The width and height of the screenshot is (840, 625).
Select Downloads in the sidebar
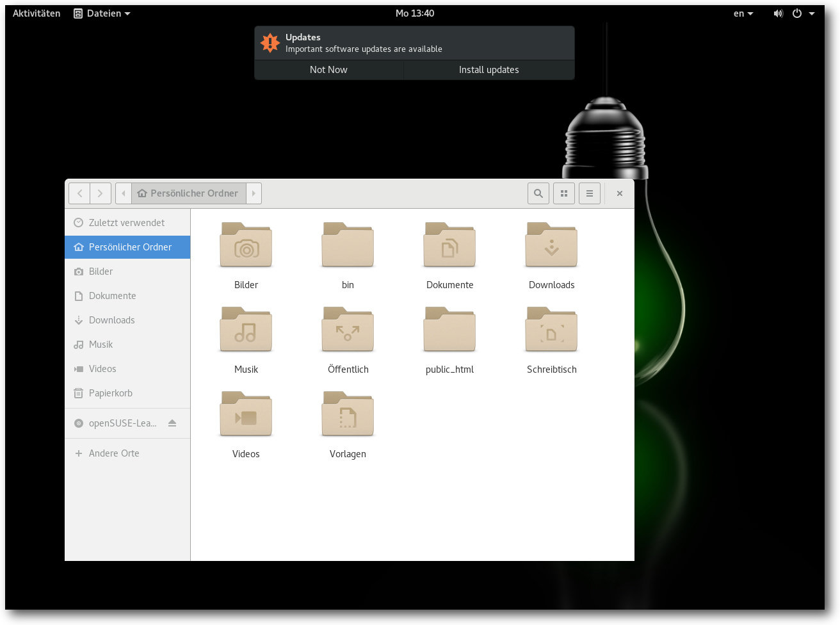pos(127,320)
